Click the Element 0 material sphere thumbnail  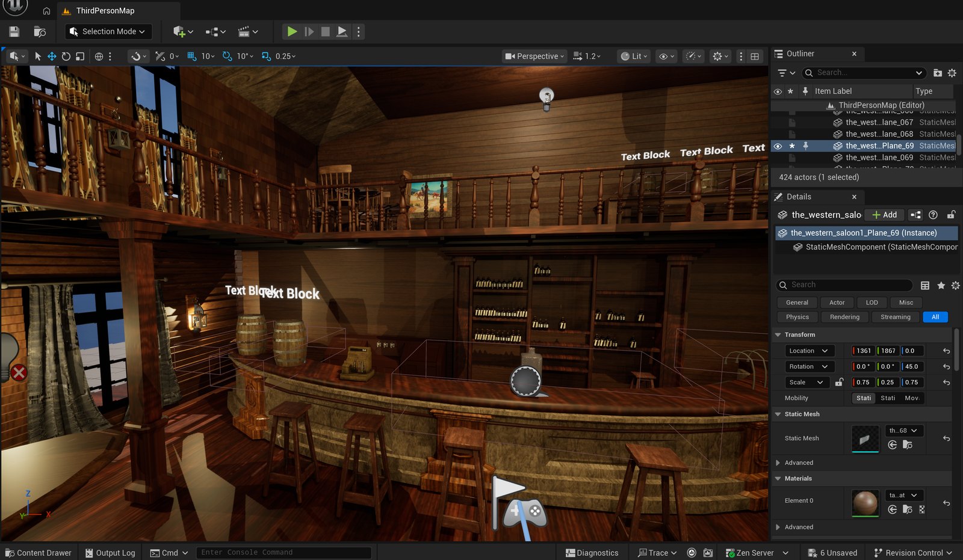[865, 503]
